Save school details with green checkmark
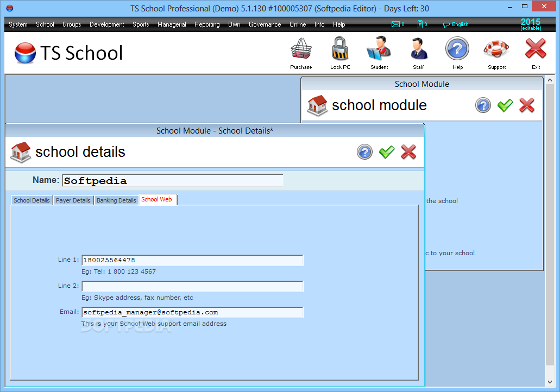 tap(387, 152)
